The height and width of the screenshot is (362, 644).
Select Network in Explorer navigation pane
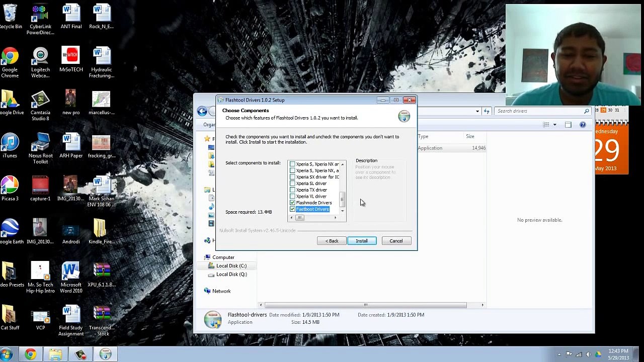click(x=221, y=291)
